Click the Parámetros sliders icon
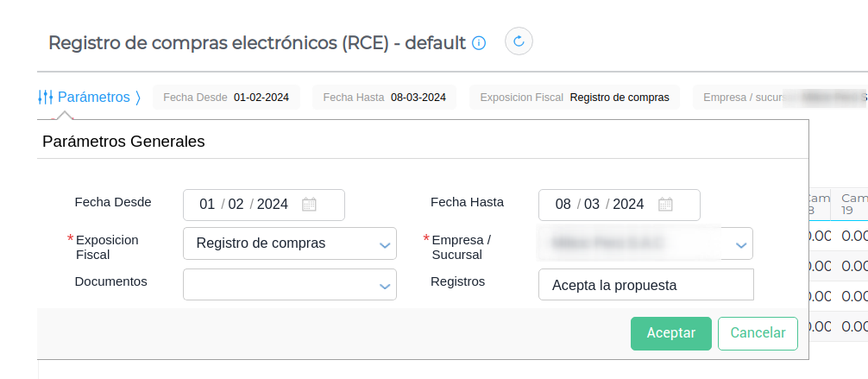This screenshot has width=868, height=379. coord(46,97)
